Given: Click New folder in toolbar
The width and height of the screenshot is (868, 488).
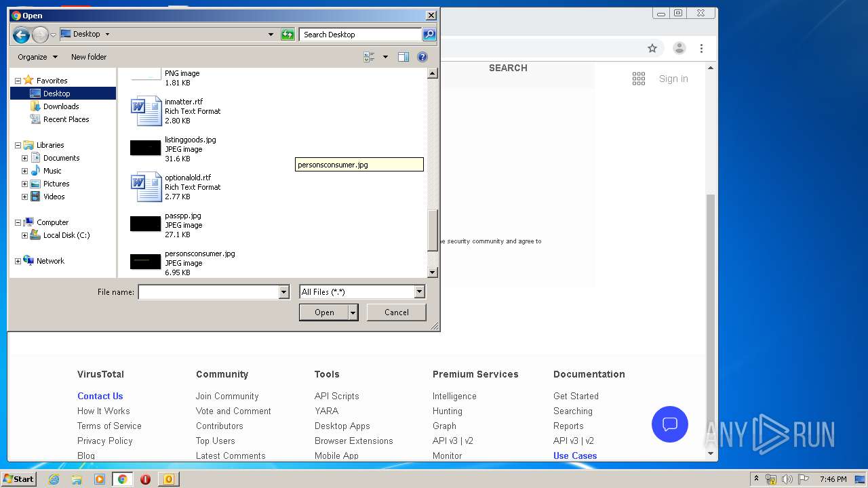Looking at the screenshot, I should [89, 57].
